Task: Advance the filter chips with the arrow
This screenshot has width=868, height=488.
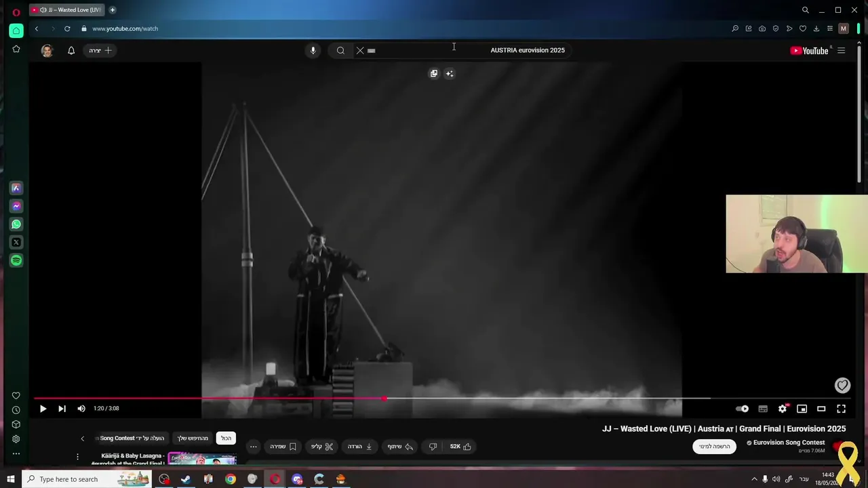Action: pos(83,439)
